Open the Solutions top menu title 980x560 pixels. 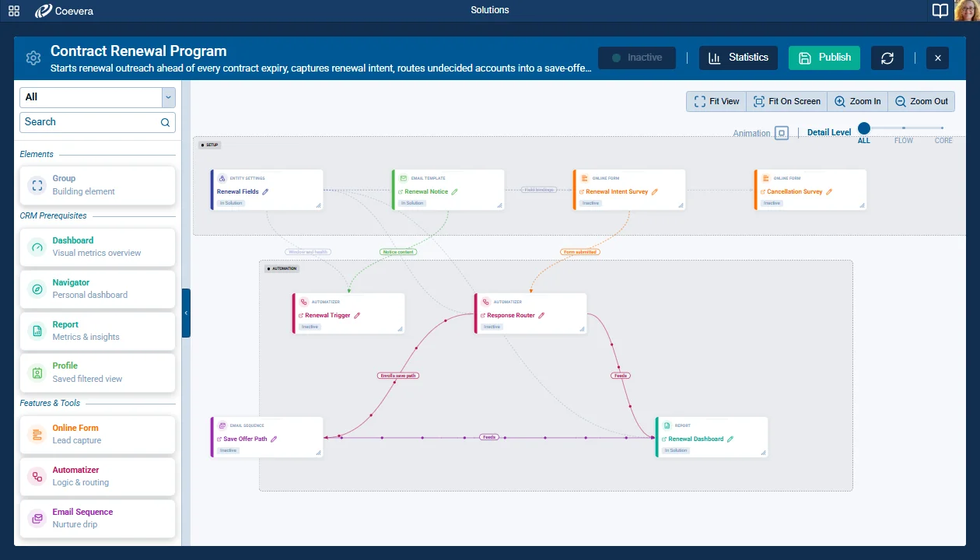(490, 10)
